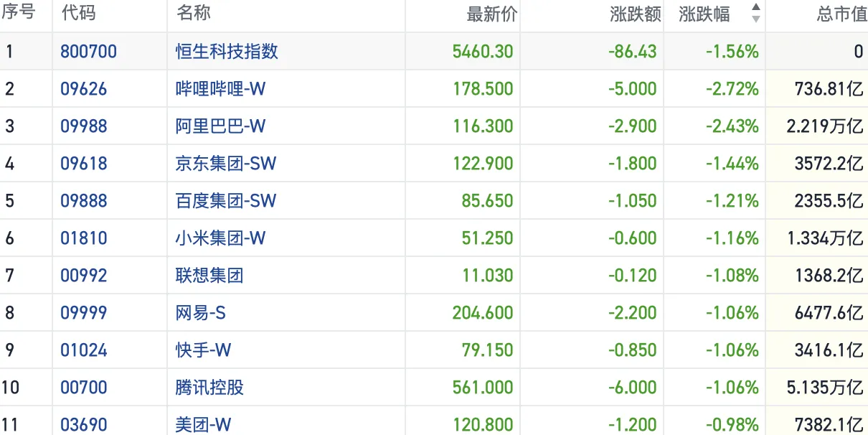The width and height of the screenshot is (868, 435).
Task: Open 联想集团 stock link
Action: tap(209, 276)
